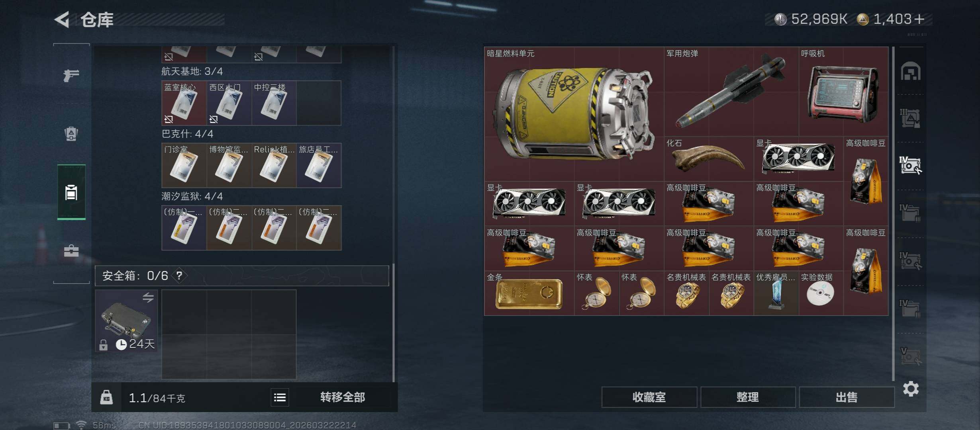980x430 pixels.
Task: Select the backpack tab in left sidebar
Action: tap(71, 134)
